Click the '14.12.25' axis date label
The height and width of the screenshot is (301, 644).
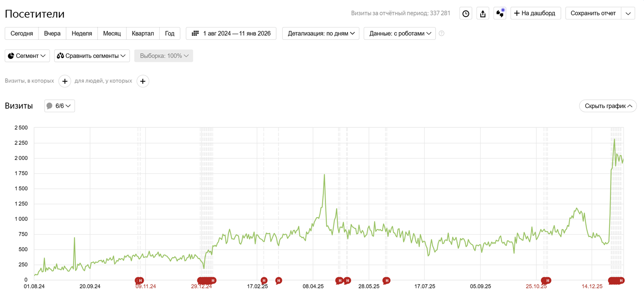point(592,286)
